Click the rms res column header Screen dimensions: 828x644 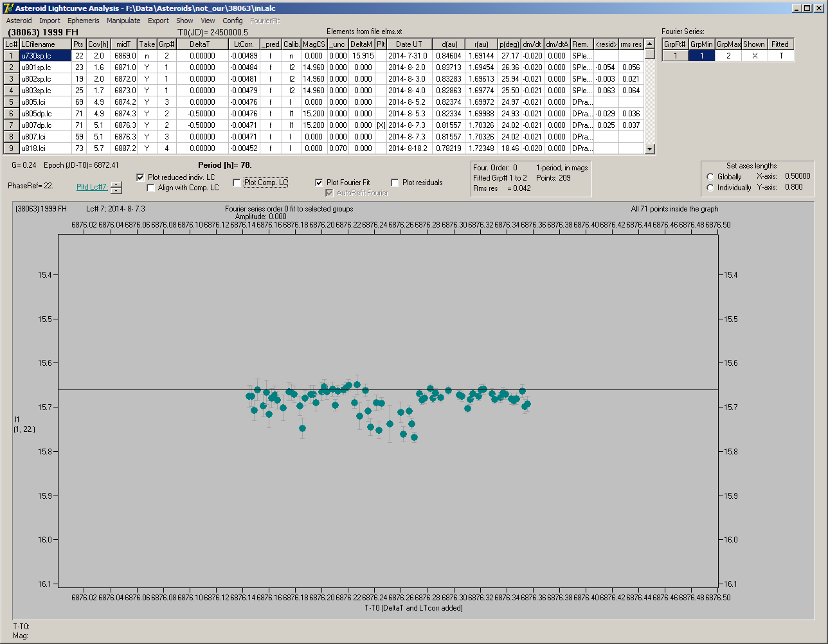(631, 44)
